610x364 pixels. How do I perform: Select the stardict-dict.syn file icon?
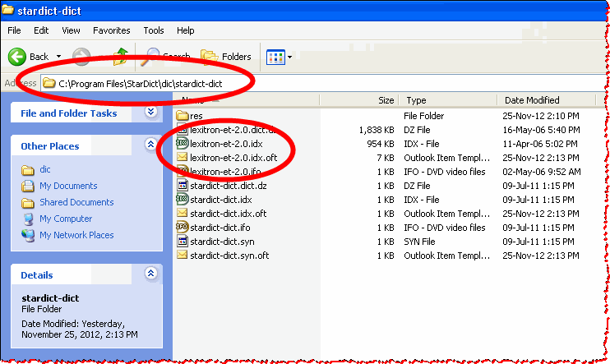pyautogui.click(x=183, y=241)
